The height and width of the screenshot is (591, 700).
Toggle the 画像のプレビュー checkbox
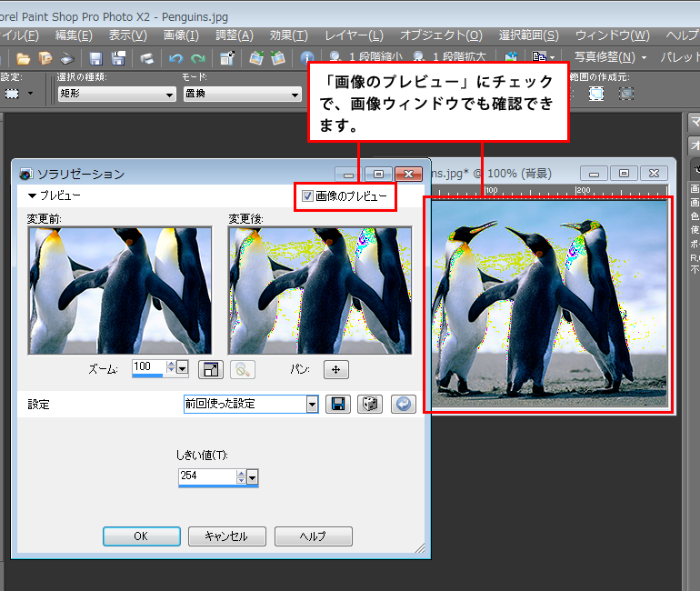coord(307,196)
